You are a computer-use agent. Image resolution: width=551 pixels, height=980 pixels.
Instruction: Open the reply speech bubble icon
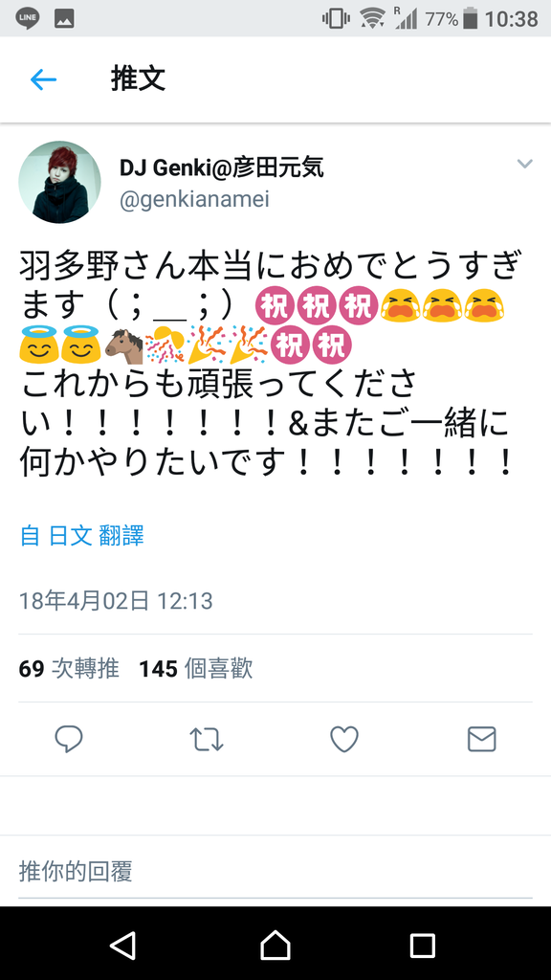point(69,740)
